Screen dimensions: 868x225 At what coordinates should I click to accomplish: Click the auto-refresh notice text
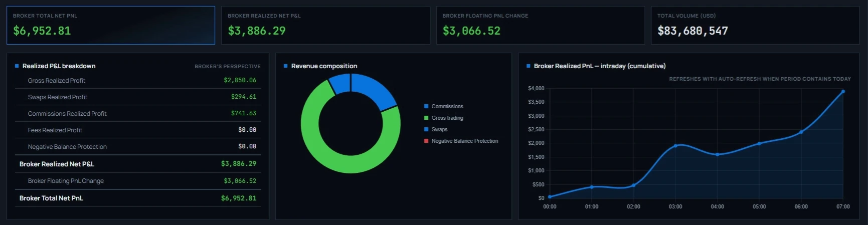(760, 79)
